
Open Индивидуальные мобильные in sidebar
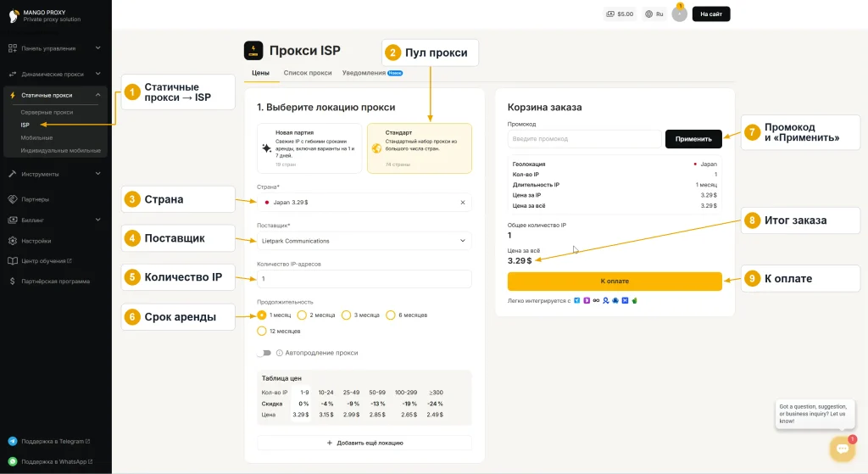(61, 151)
